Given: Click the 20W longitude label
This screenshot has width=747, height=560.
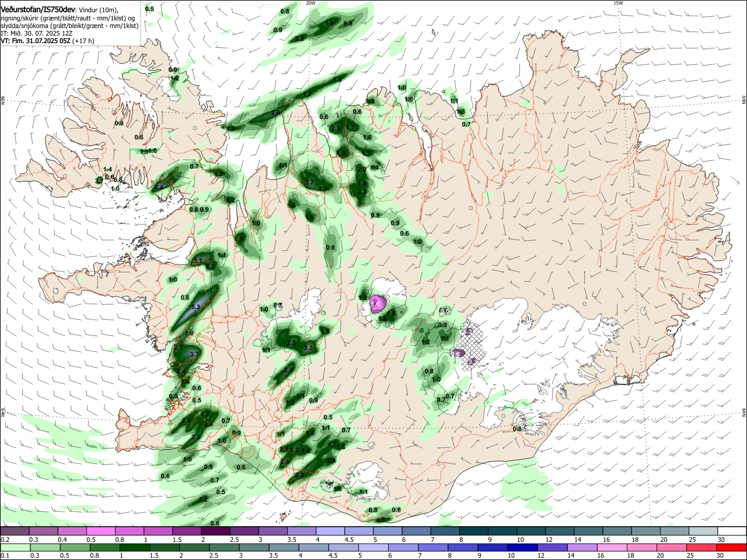Looking at the screenshot, I should pyautogui.click(x=310, y=3).
